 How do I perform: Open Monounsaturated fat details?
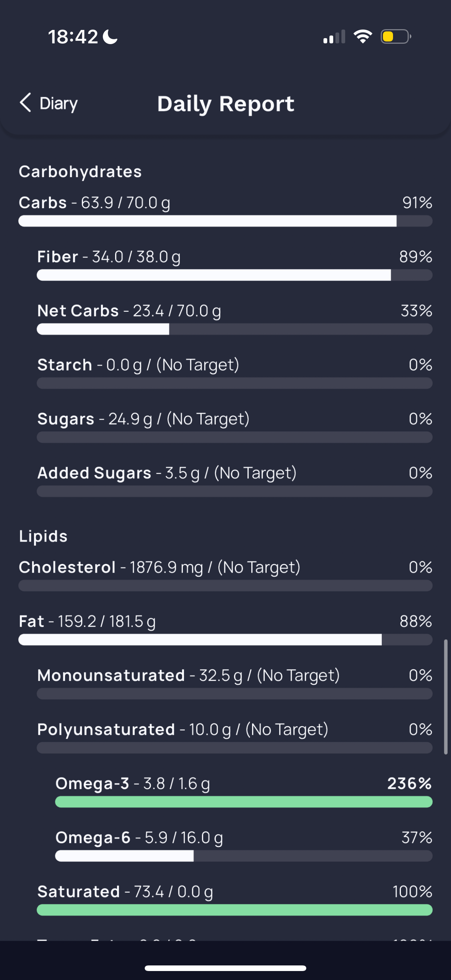click(234, 684)
